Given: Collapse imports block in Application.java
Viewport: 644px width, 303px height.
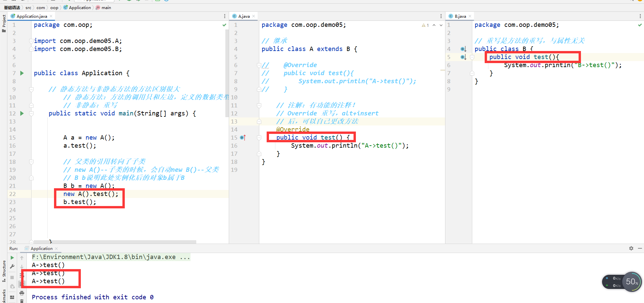Looking at the screenshot, I should (31, 41).
